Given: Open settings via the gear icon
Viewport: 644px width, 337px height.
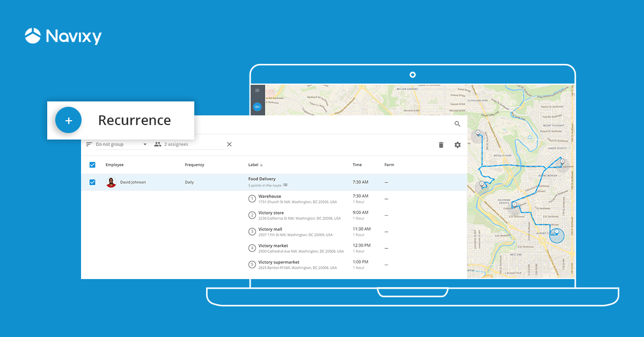Looking at the screenshot, I should click(457, 144).
